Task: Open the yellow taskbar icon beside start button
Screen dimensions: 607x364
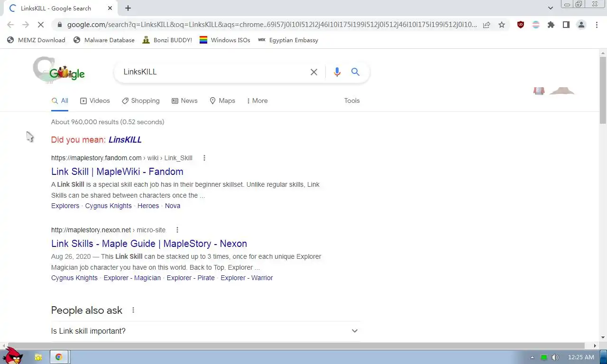Action: (38, 357)
